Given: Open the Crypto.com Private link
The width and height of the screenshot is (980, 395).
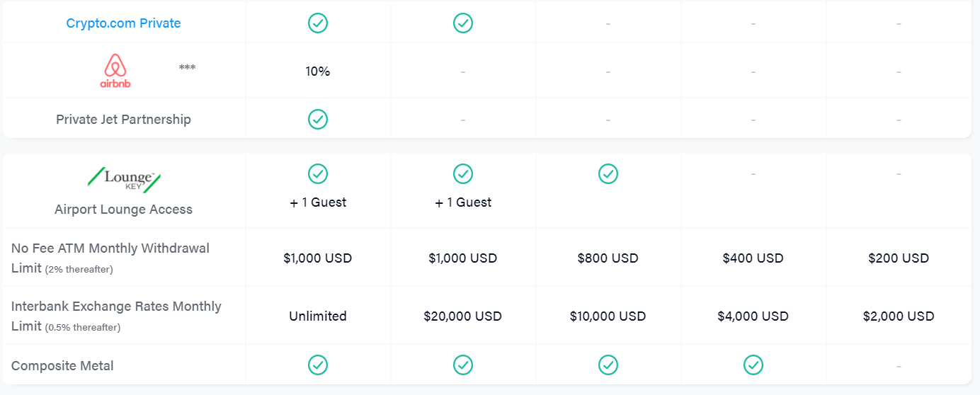Looking at the screenshot, I should 123,23.
